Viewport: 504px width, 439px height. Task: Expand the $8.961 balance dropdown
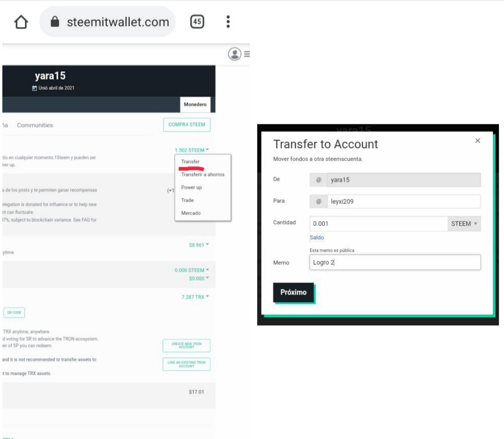[x=199, y=245]
